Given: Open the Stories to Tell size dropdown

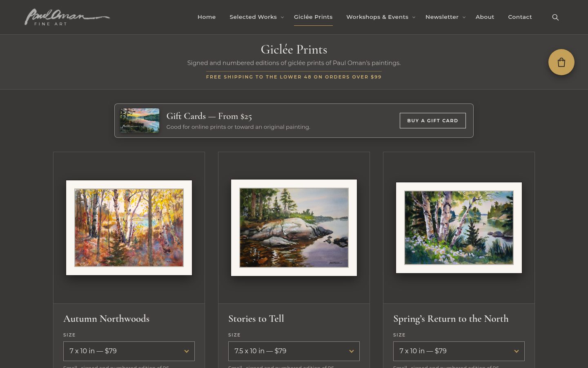Looking at the screenshot, I should click(294, 351).
